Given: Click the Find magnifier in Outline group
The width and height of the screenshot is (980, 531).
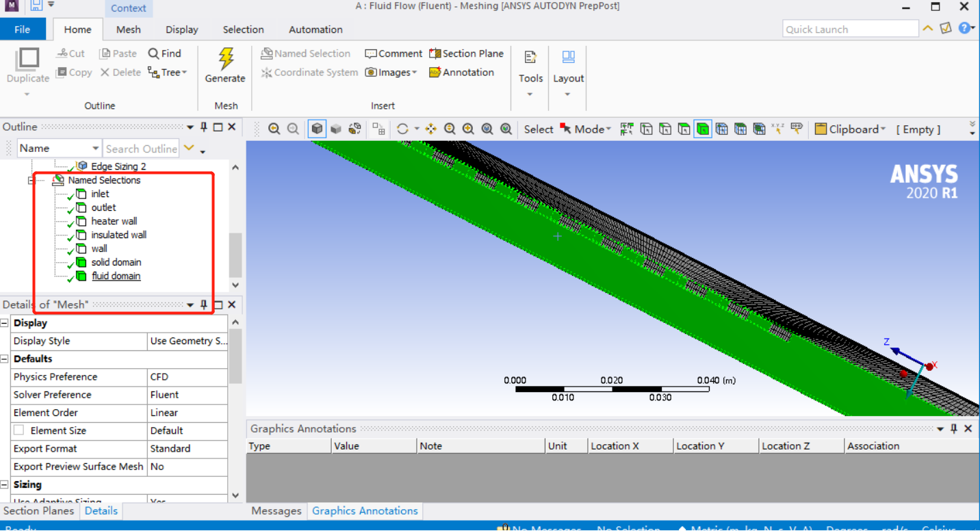Looking at the screenshot, I should coord(154,53).
